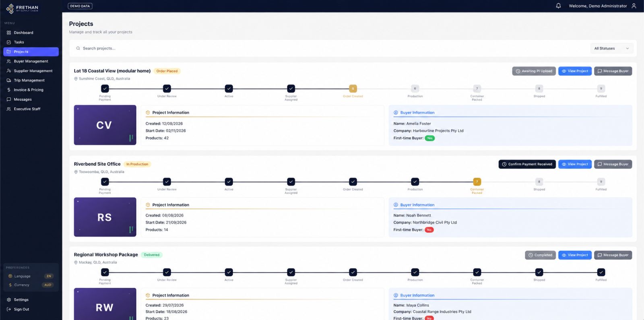Click Lot 18's Production step 6 marker
The width and height of the screenshot is (644, 320).
click(x=415, y=89)
